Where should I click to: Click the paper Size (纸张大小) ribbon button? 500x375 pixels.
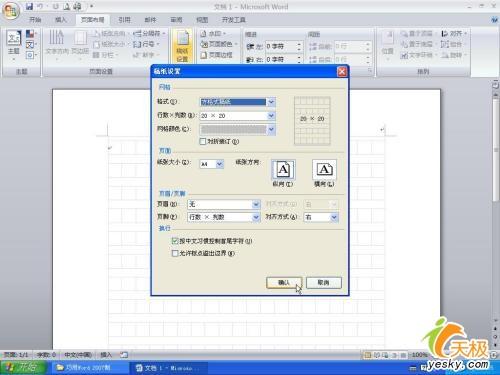pos(110,44)
